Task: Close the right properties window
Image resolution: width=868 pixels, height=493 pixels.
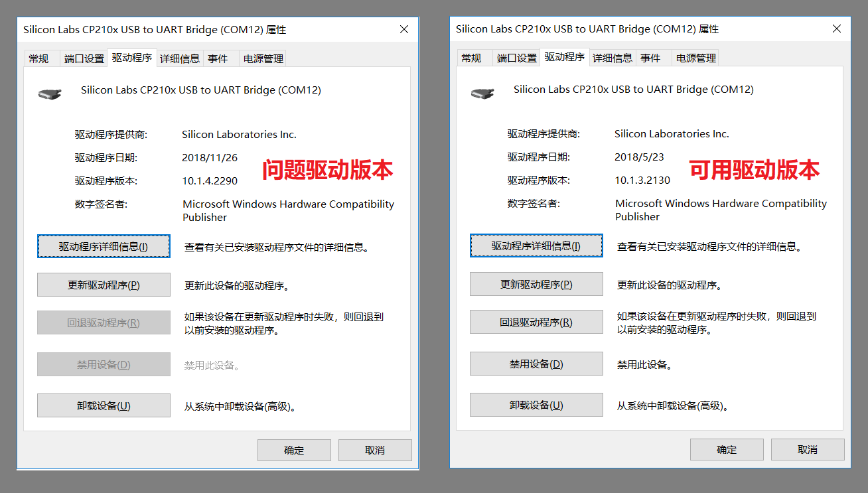Action: (x=837, y=29)
